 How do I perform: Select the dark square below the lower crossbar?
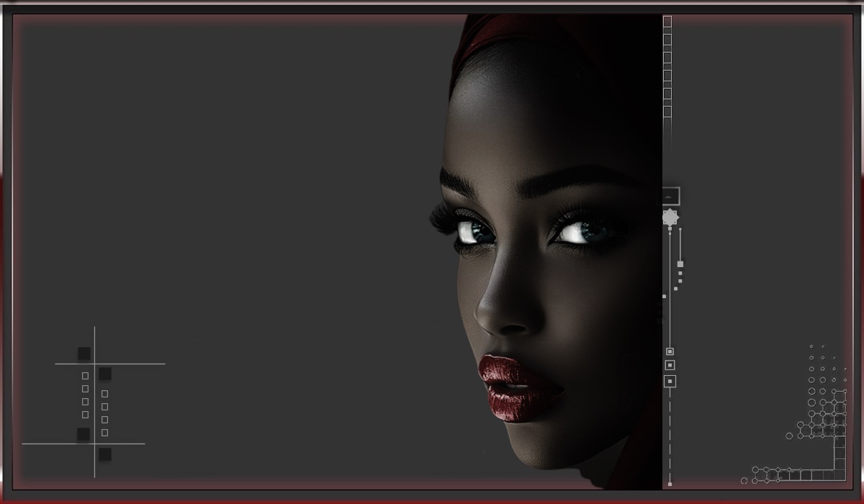[x=105, y=454]
